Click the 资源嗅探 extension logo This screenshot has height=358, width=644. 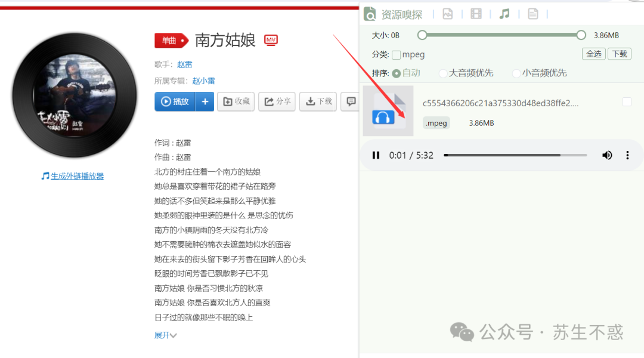pos(370,14)
